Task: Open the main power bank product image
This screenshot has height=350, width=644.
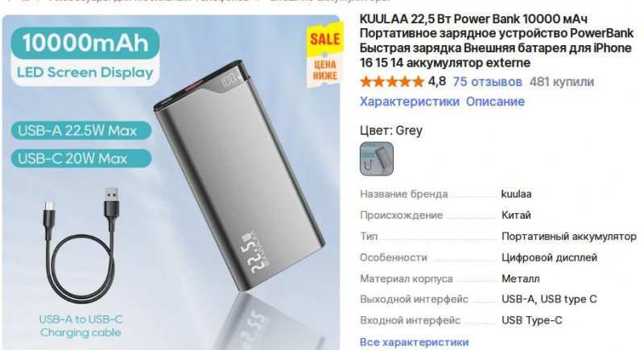Action: click(171, 183)
